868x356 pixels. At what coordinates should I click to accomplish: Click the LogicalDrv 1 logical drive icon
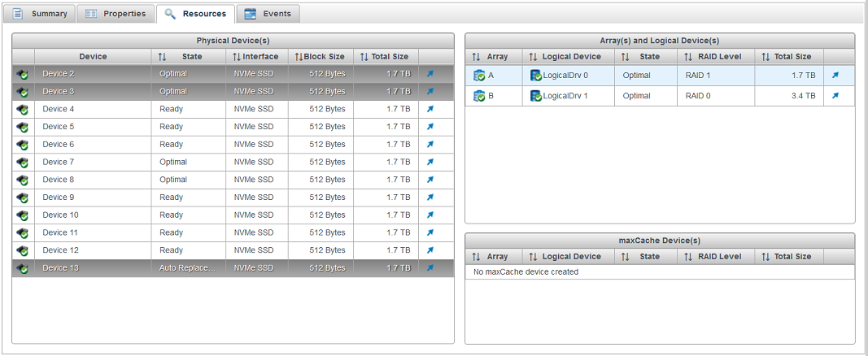coord(535,96)
